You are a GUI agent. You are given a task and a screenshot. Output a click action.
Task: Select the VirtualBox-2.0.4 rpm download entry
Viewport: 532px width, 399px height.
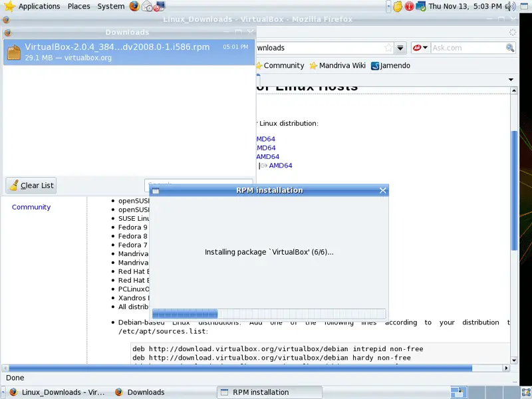point(129,52)
